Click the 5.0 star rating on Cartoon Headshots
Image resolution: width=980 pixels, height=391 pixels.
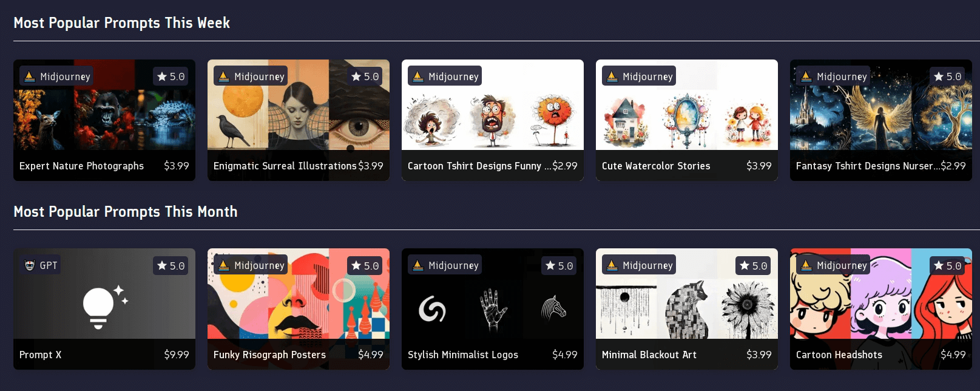(x=947, y=265)
